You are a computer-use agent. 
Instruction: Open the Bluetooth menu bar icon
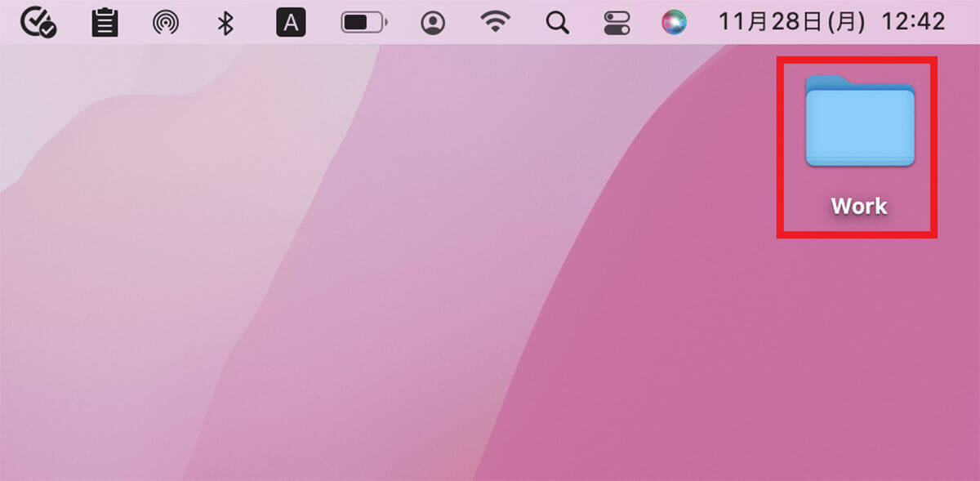point(225,23)
